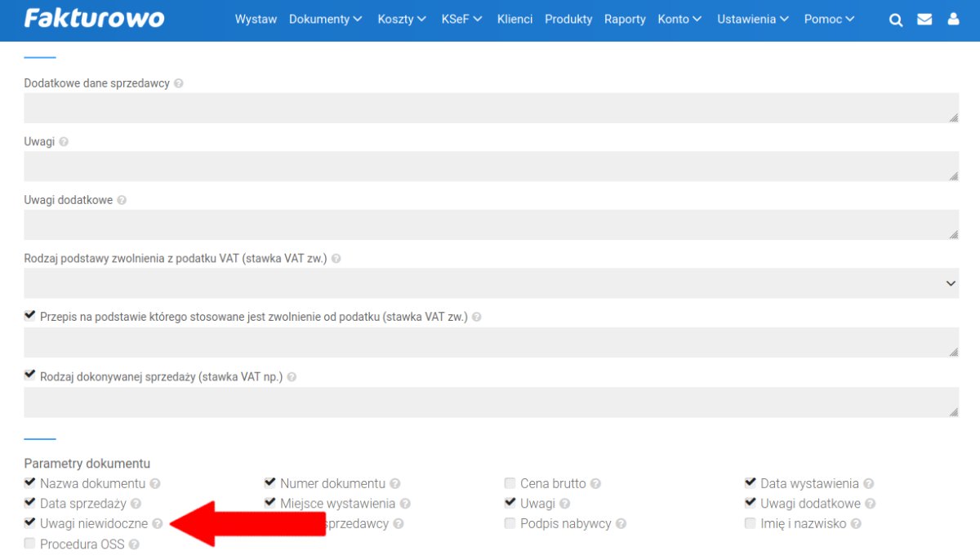Go to Raporty in the navigation

tap(625, 20)
